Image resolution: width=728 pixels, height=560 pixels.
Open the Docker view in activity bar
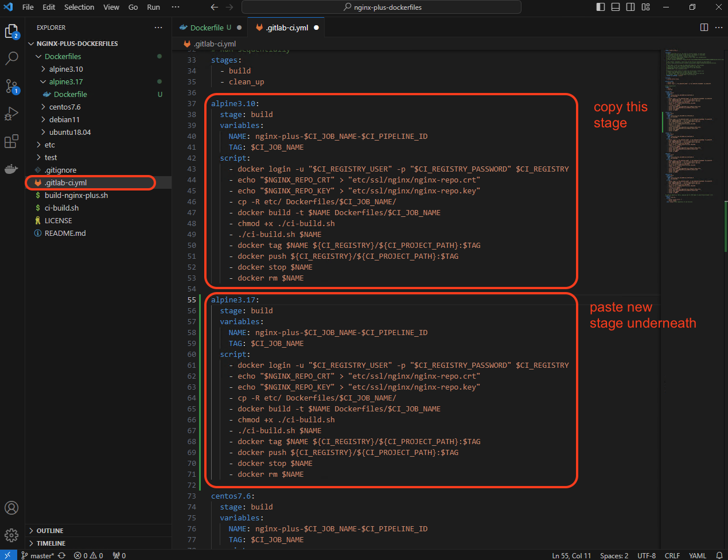pyautogui.click(x=11, y=169)
